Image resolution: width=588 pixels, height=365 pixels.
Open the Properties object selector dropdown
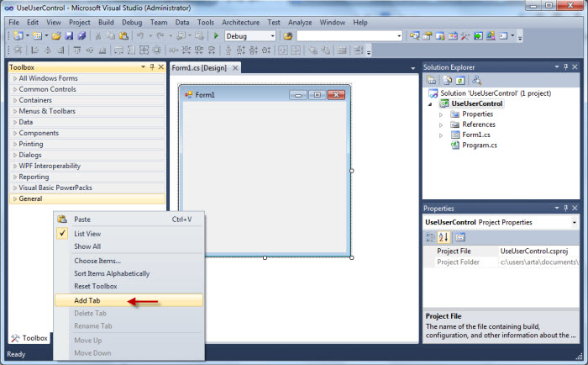pos(575,222)
